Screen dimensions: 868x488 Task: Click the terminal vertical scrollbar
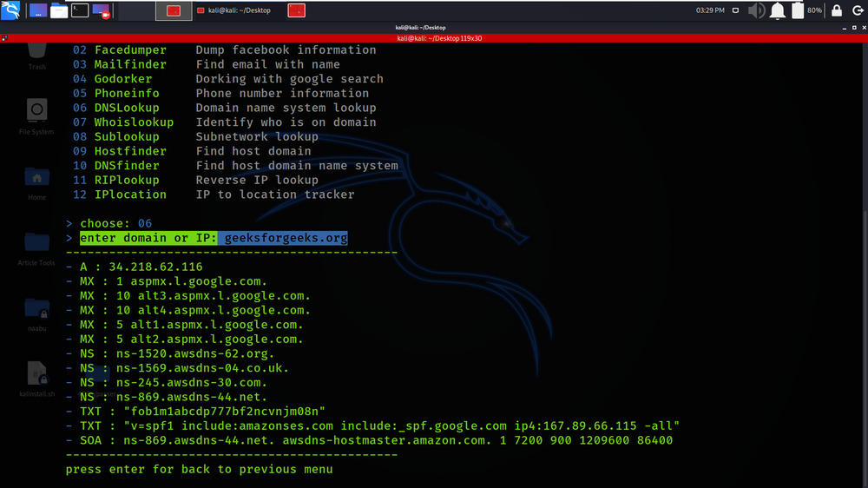pos(865,265)
